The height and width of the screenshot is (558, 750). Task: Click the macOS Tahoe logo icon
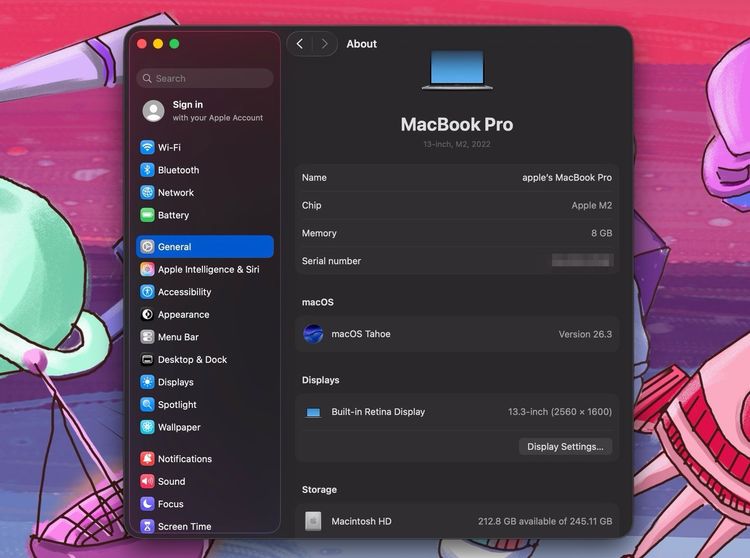pyautogui.click(x=313, y=334)
